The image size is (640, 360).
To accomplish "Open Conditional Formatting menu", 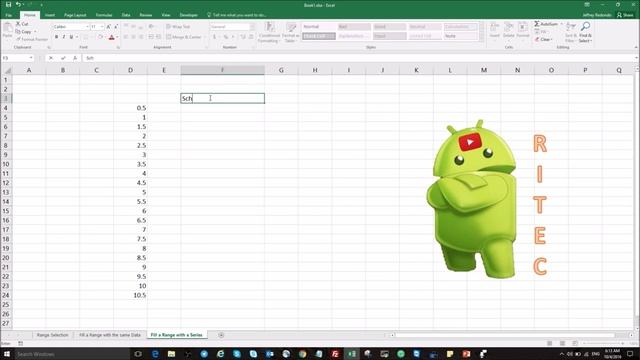I will click(x=269, y=33).
